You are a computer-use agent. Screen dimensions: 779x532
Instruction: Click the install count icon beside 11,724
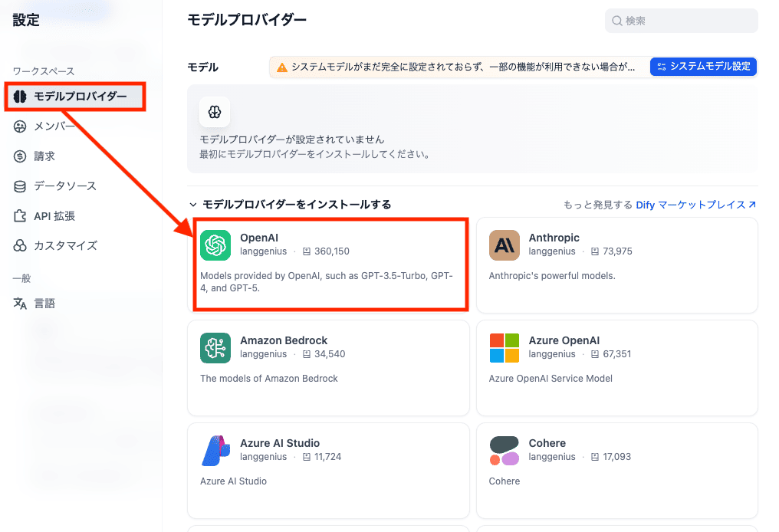307,457
